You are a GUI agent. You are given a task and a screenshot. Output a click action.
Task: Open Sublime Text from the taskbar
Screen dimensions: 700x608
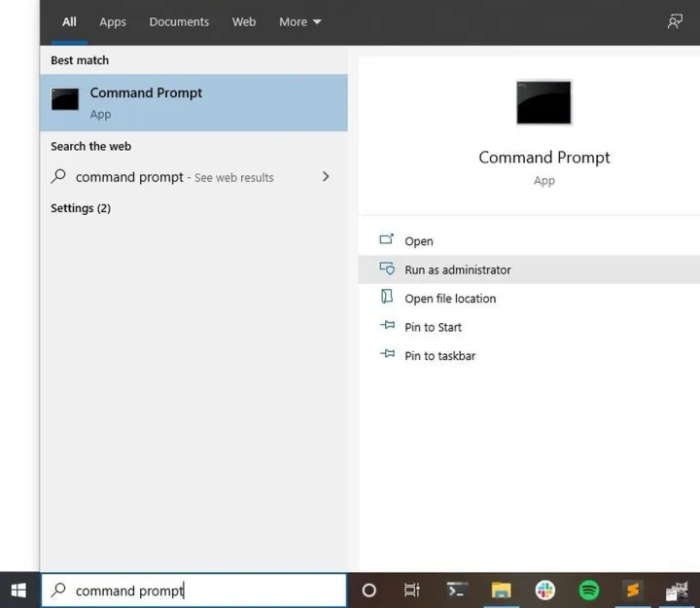pos(633,590)
